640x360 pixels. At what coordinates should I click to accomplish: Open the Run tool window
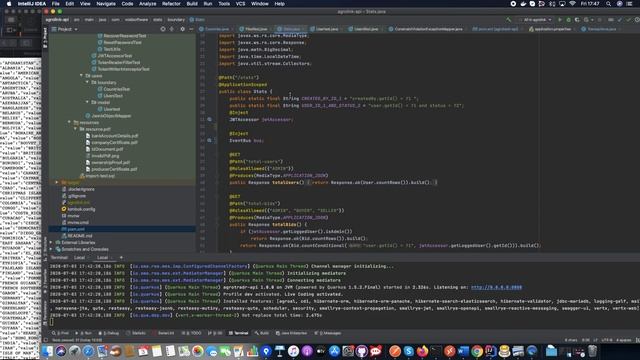point(84,333)
